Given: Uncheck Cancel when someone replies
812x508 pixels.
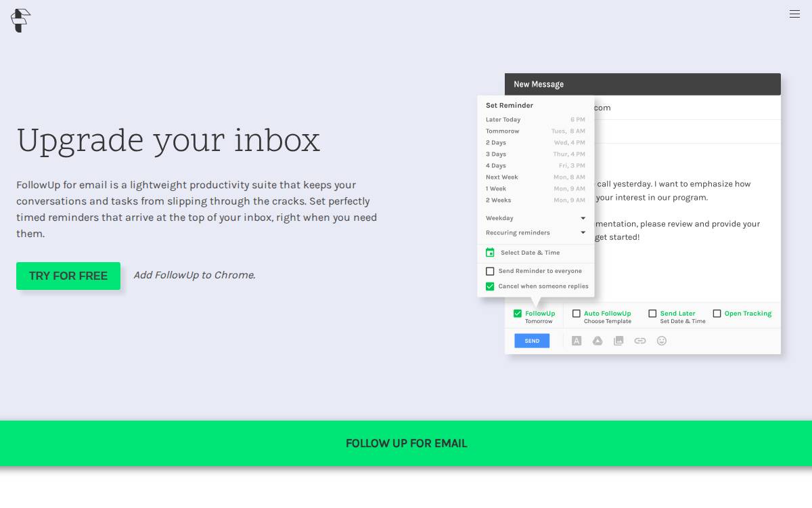Looking at the screenshot, I should [490, 287].
